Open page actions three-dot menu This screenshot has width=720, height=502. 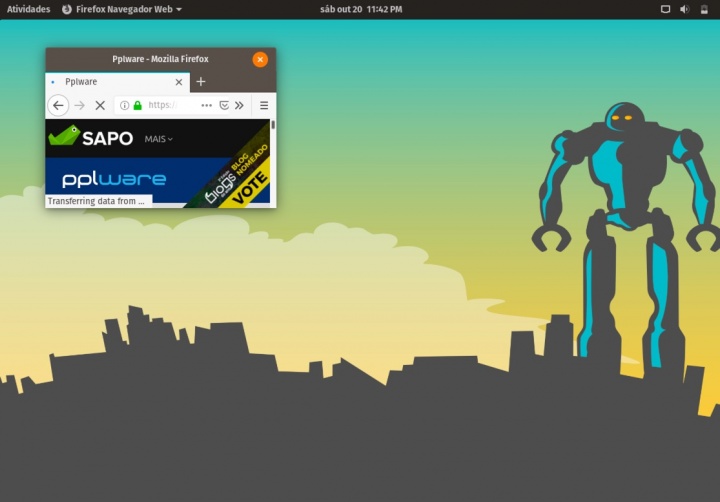click(206, 105)
